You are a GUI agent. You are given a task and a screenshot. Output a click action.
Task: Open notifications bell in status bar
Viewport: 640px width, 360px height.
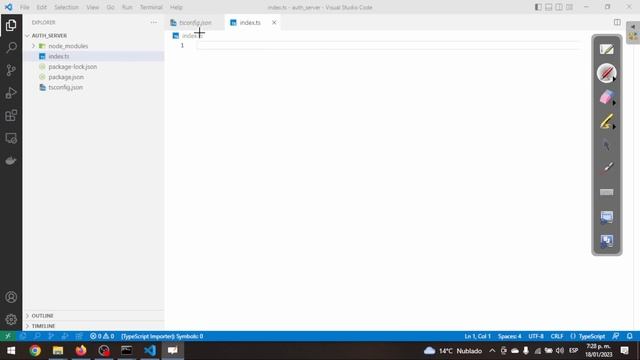(629, 336)
